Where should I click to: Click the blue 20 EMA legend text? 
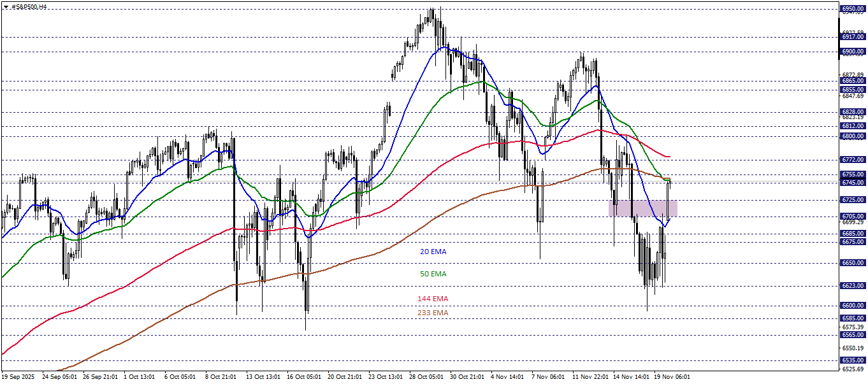[433, 252]
